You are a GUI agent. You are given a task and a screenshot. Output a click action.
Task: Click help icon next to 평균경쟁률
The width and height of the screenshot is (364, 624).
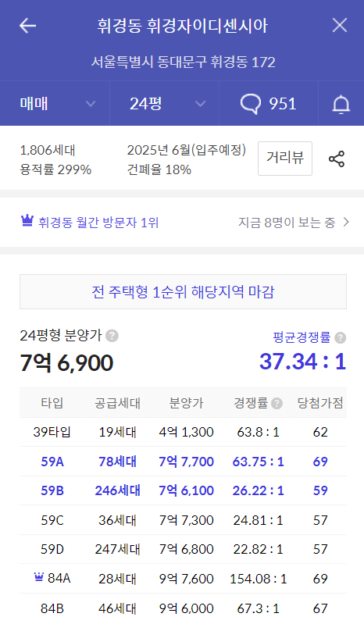coord(340,338)
